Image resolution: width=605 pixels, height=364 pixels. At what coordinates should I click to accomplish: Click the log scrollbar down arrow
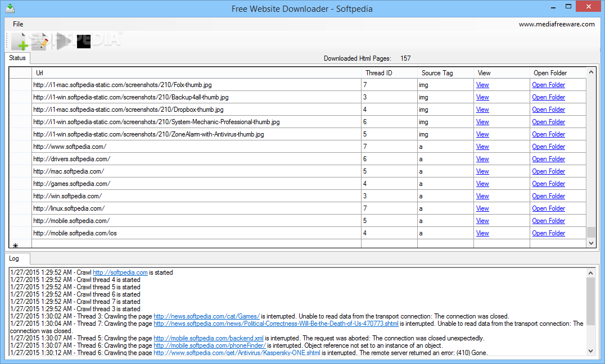(x=590, y=351)
